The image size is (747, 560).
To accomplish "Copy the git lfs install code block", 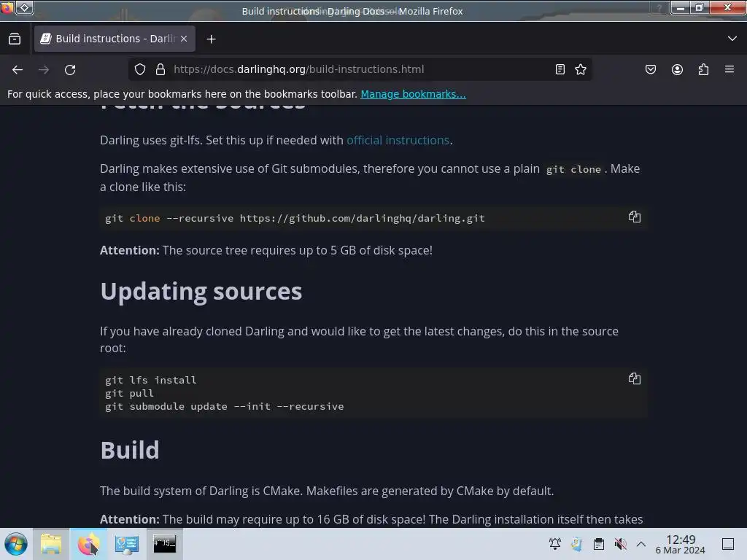I will [x=634, y=378].
